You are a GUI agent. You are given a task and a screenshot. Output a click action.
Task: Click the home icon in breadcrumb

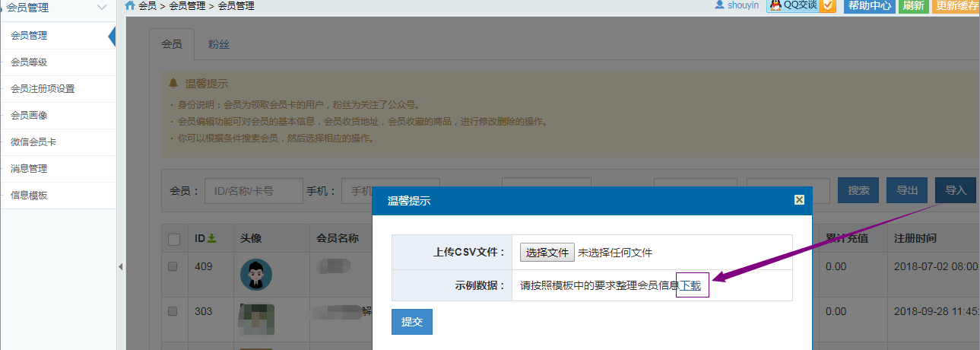[130, 5]
